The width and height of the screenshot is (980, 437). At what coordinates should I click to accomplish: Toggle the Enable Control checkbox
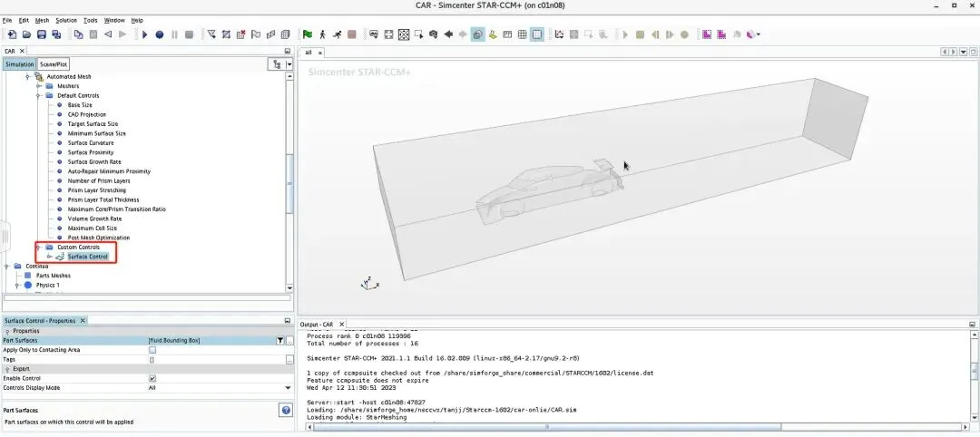(x=152, y=378)
